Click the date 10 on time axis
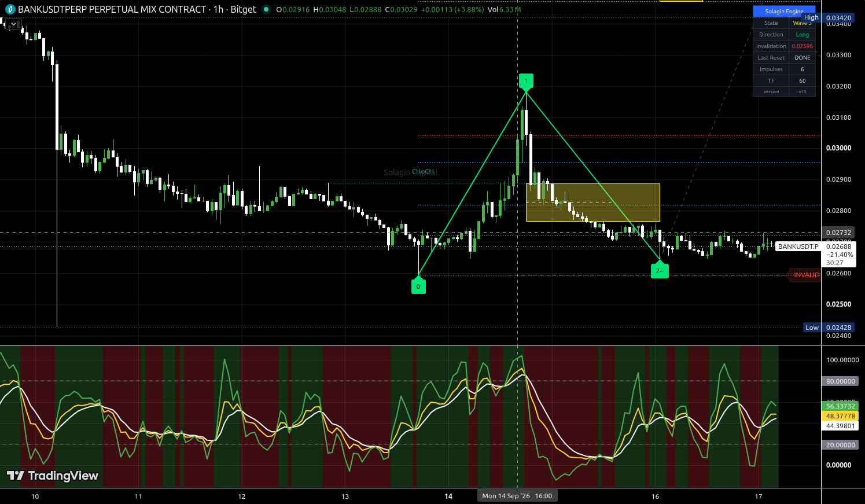This screenshot has width=865, height=504. click(35, 496)
